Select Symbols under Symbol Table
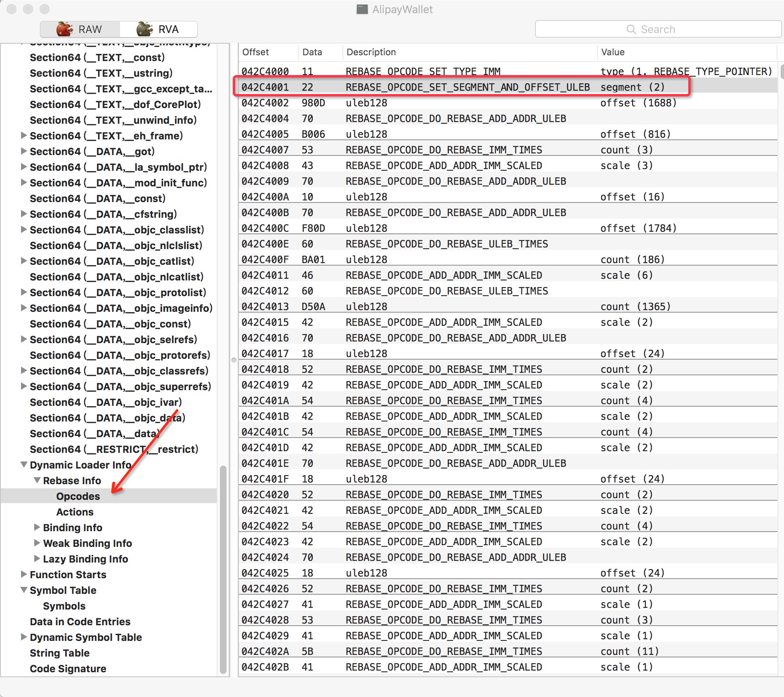784x697 pixels. [64, 606]
